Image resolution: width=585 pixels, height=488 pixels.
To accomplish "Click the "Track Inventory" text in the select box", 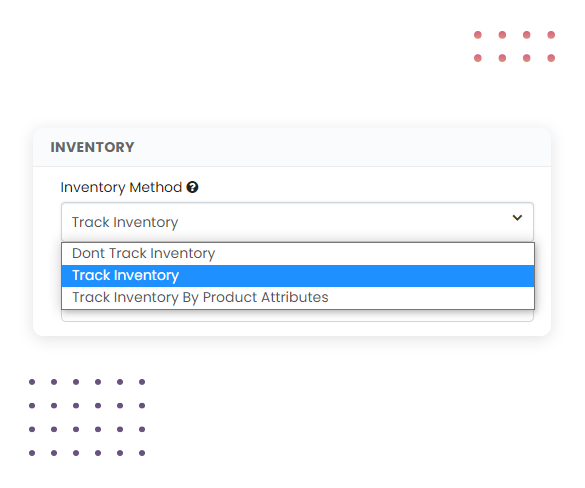I will coord(125,222).
